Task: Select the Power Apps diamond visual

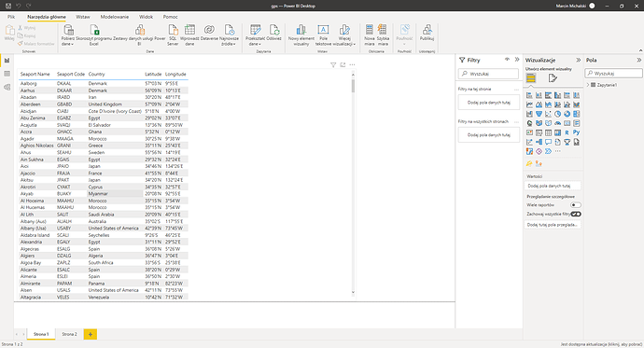Action: click(x=539, y=151)
